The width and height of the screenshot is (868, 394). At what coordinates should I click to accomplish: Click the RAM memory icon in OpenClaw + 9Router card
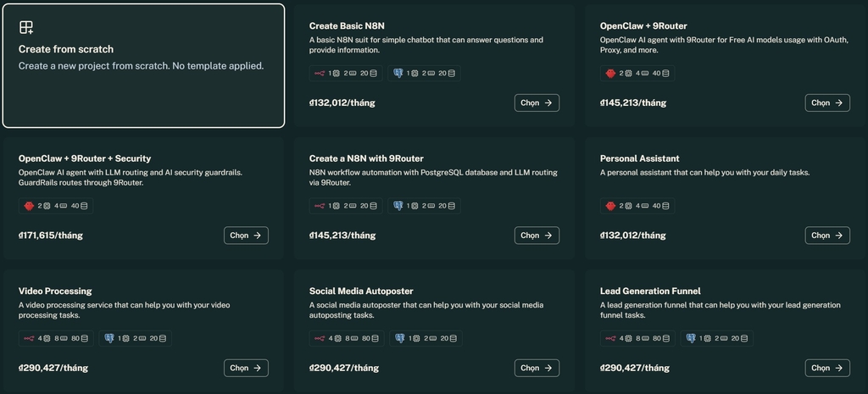pos(645,73)
